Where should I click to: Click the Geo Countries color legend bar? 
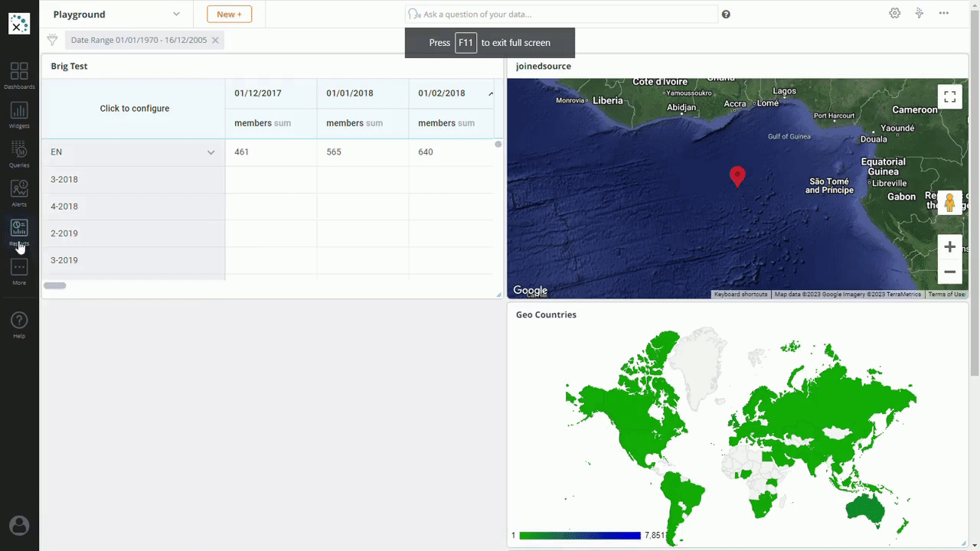580,536
